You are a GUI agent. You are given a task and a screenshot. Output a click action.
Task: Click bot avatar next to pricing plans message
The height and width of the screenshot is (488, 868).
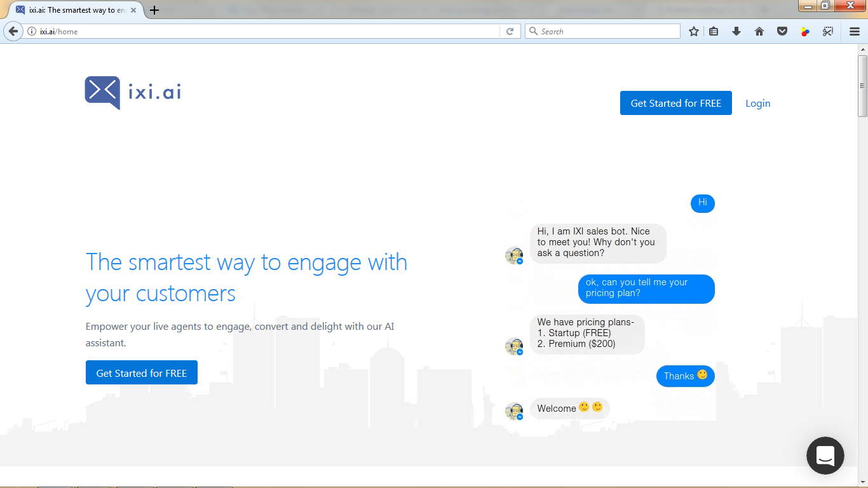514,346
